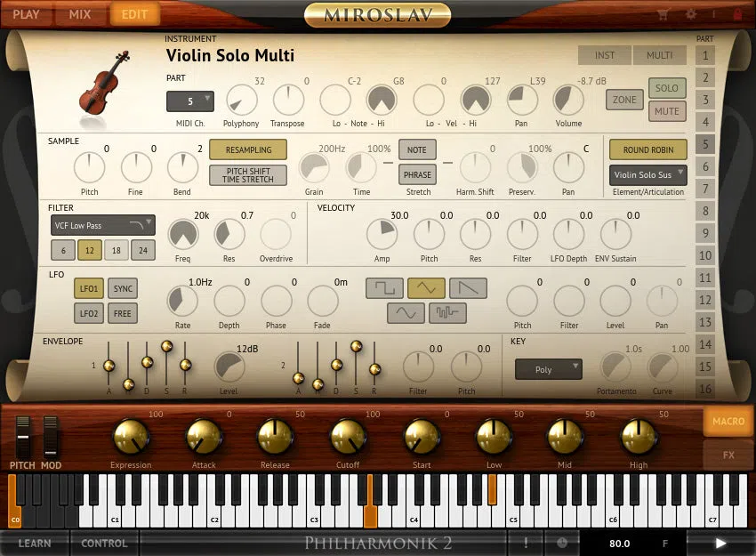
Task: Select part 1
Action: pyautogui.click(x=705, y=55)
